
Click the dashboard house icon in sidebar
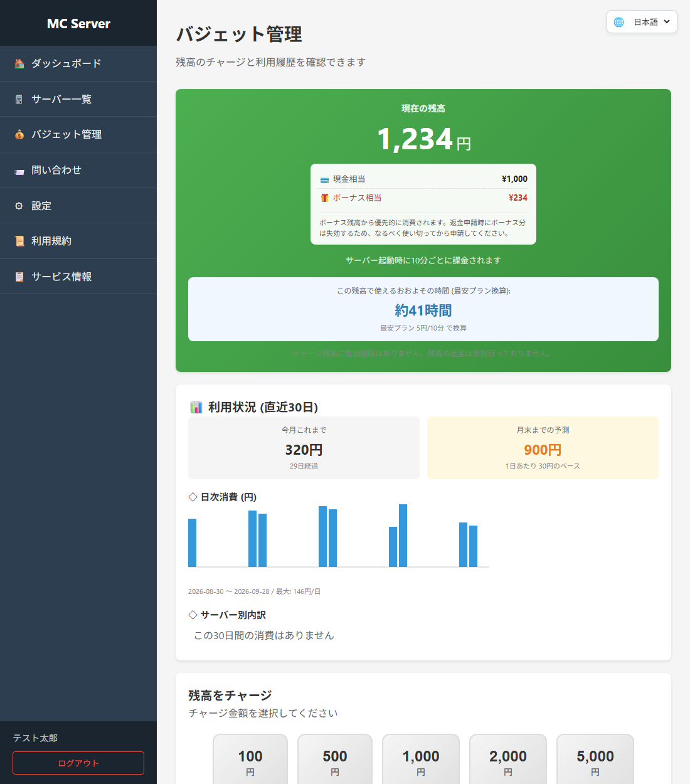point(19,63)
